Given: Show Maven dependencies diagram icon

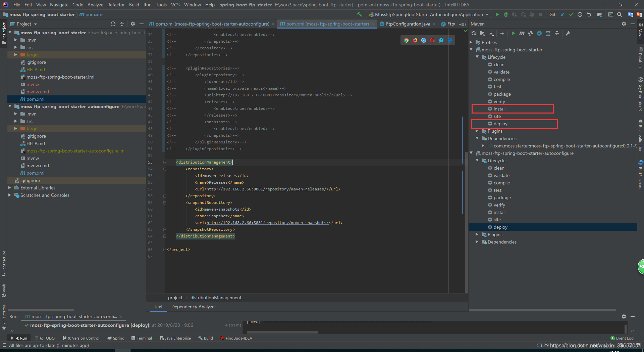Looking at the screenshot, I should click(x=548, y=33).
